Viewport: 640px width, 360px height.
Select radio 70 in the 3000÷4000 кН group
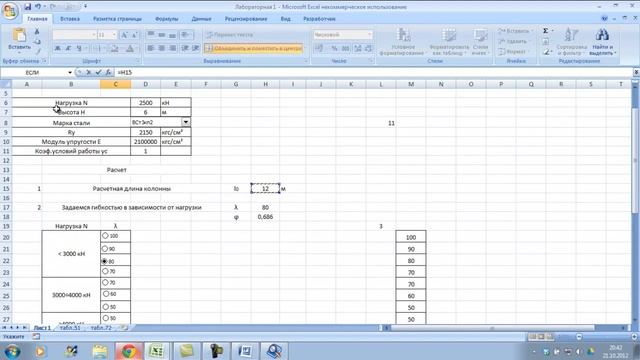(x=105, y=282)
